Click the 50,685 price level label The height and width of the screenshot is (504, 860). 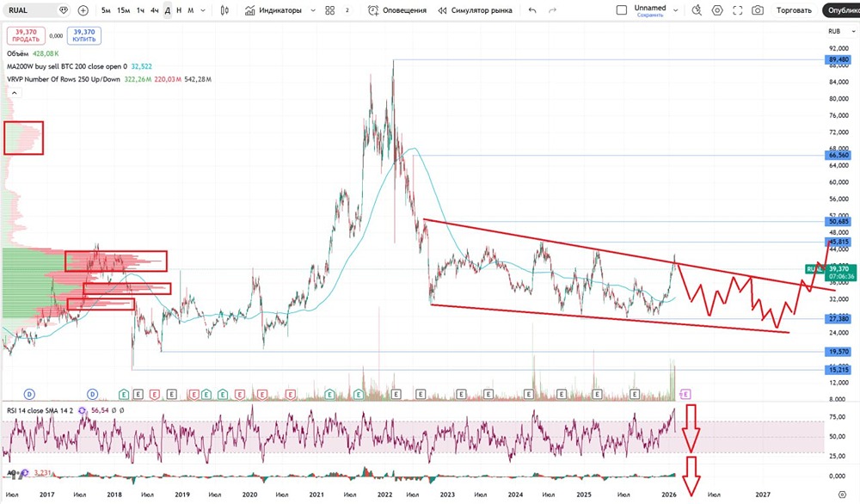(x=838, y=222)
